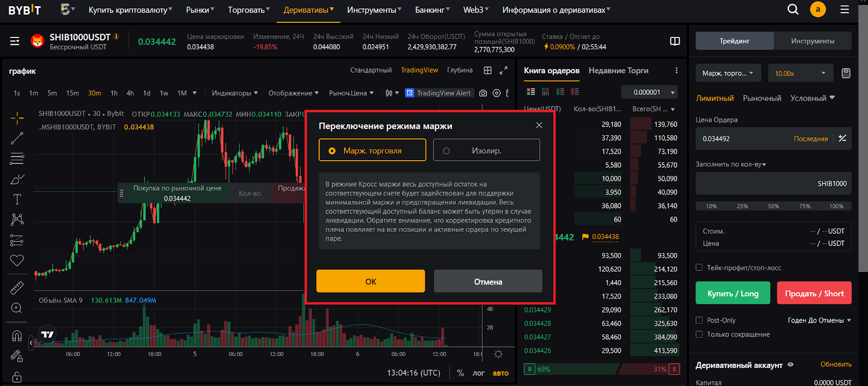Viewport: 868px width, 386px height.
Task: Open the Торговать menu
Action: point(248,10)
